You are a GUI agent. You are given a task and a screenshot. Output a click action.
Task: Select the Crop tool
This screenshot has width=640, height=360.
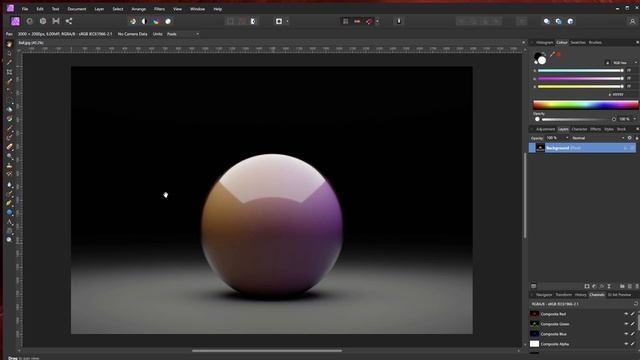click(x=9, y=72)
